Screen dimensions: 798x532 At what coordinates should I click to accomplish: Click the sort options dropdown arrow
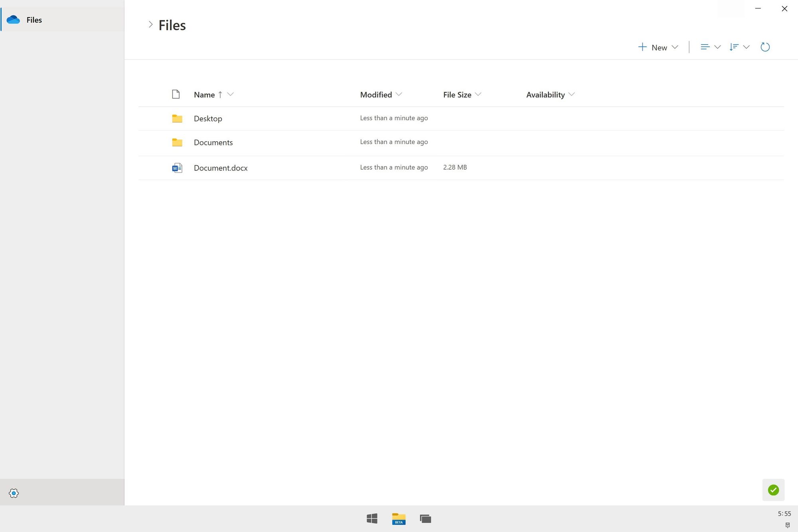[x=747, y=47]
